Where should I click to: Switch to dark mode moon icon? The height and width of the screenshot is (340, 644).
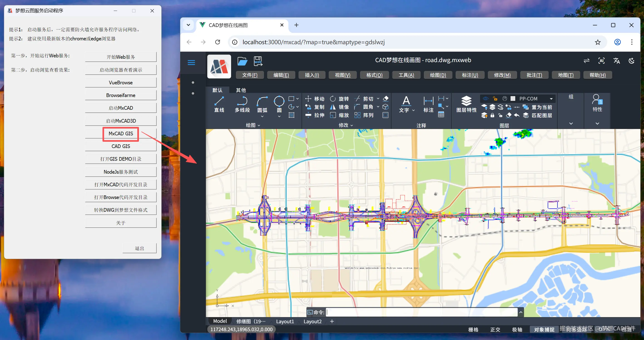pos(631,61)
